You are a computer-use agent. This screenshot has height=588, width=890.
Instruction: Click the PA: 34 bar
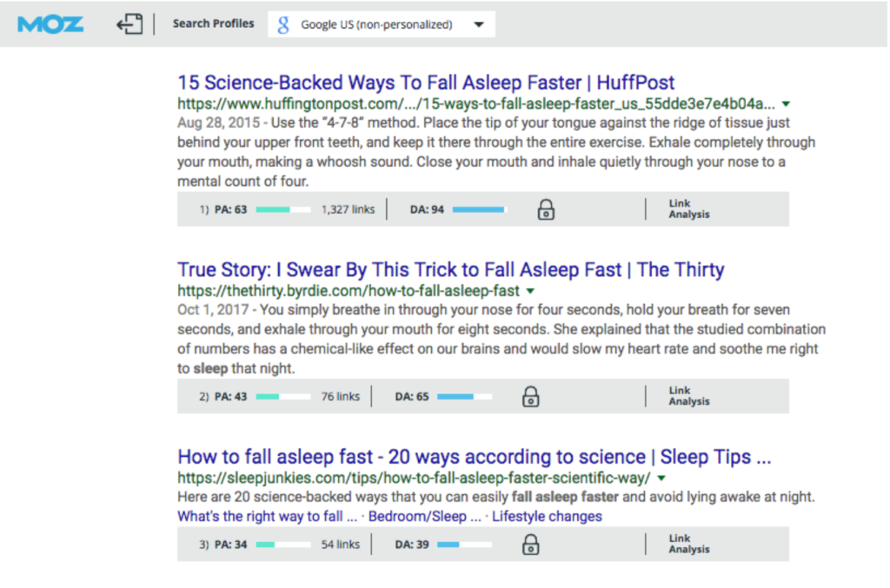[x=283, y=545]
